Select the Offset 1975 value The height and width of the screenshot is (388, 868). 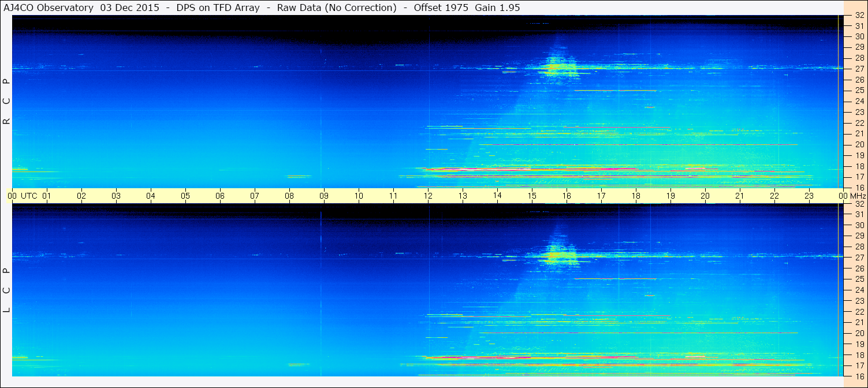pyautogui.click(x=440, y=8)
